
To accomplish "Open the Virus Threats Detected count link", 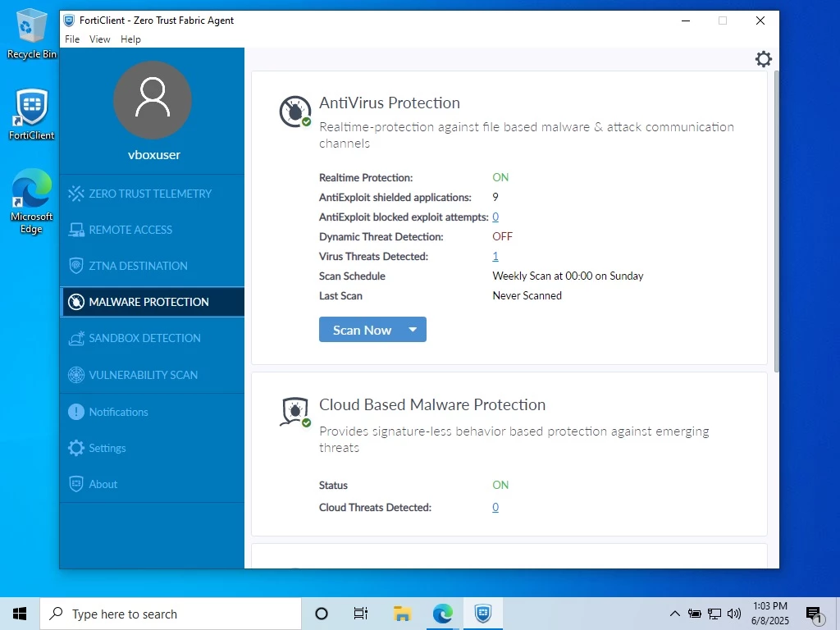I will tap(495, 256).
